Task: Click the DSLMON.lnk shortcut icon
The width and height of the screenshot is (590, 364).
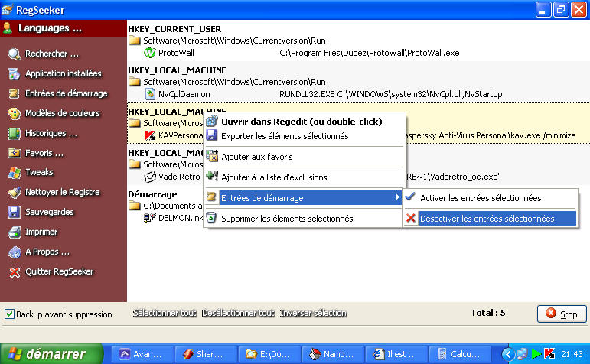Action: [150, 218]
